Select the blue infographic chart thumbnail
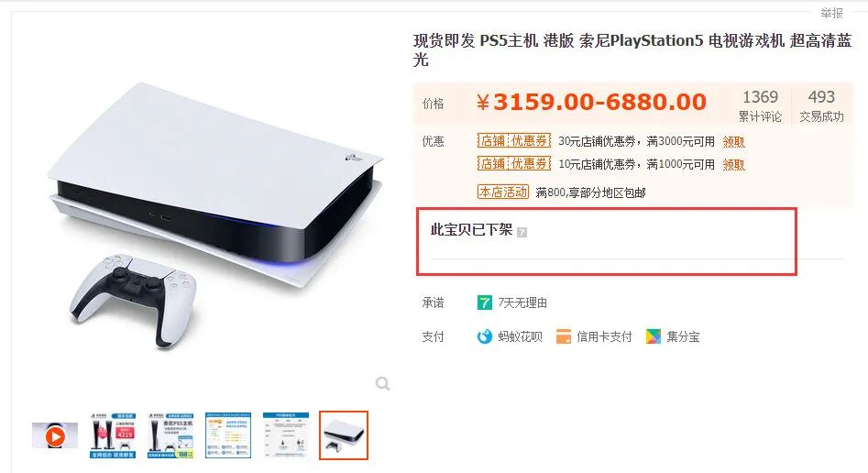This screenshot has width=868, height=473. point(228,435)
